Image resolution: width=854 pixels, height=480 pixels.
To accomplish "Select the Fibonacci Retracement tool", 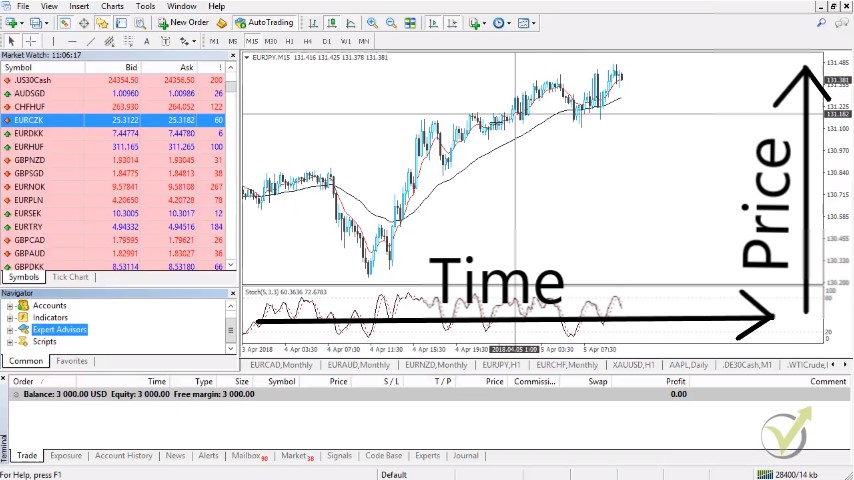I will [x=128, y=41].
